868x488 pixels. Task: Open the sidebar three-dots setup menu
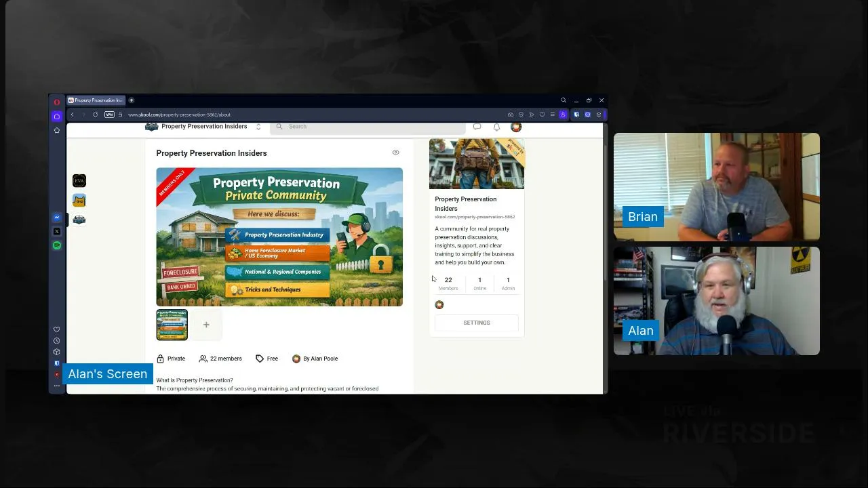[x=57, y=386]
